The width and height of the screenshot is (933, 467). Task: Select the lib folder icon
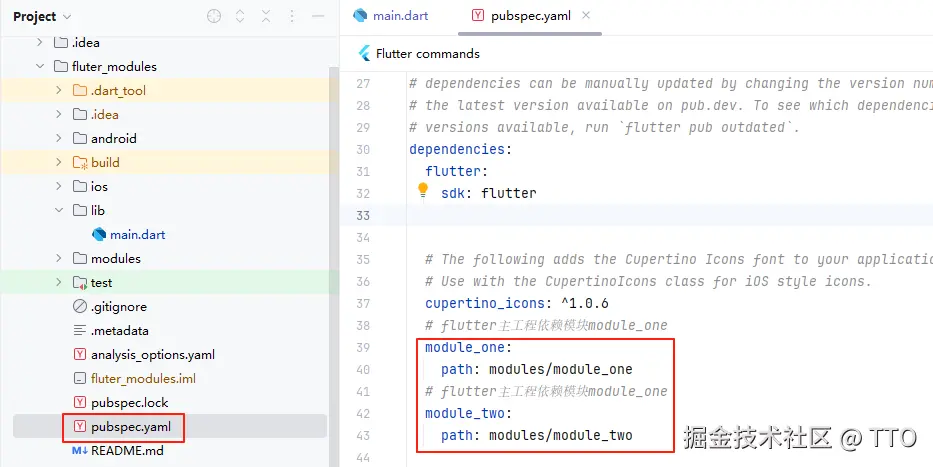pyautogui.click(x=79, y=210)
